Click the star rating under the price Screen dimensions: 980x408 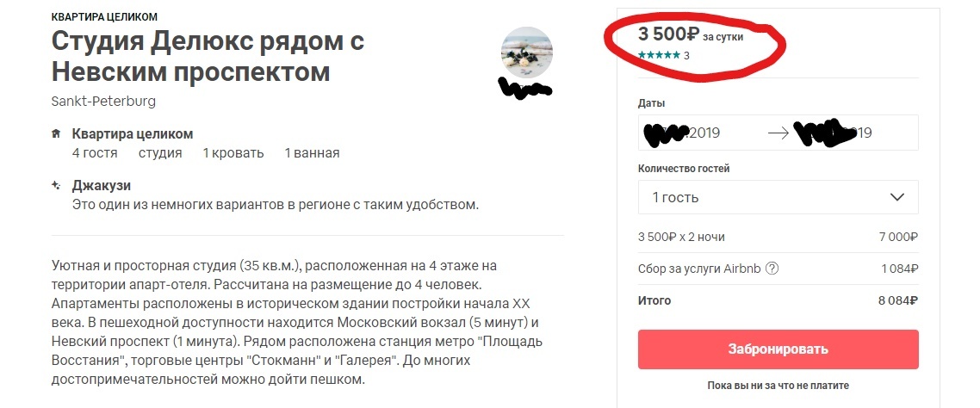pos(659,55)
